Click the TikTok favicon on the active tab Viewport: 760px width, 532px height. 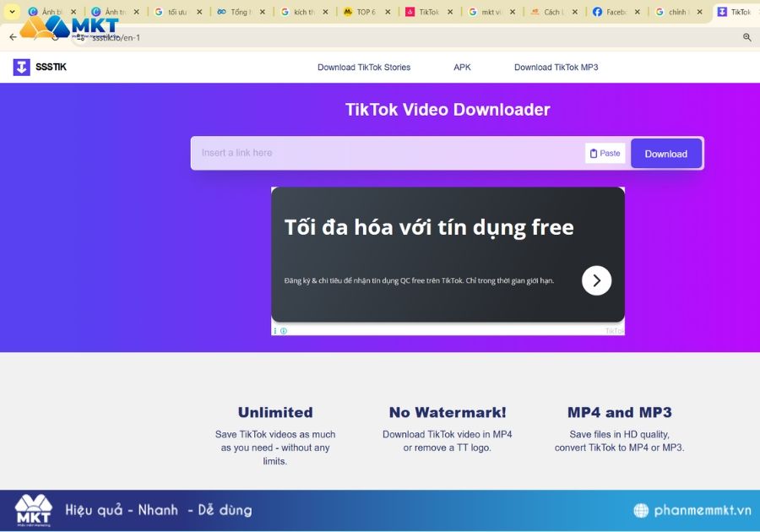point(724,12)
